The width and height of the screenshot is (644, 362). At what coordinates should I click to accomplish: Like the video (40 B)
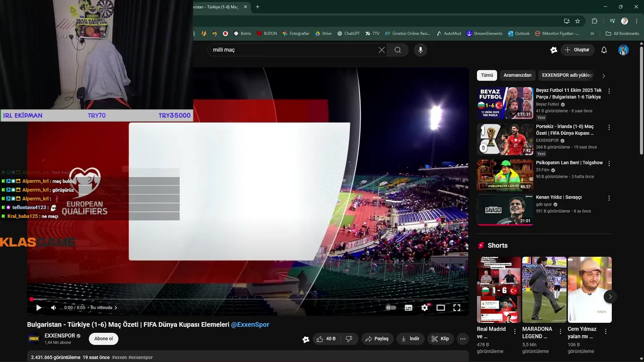(x=326, y=339)
